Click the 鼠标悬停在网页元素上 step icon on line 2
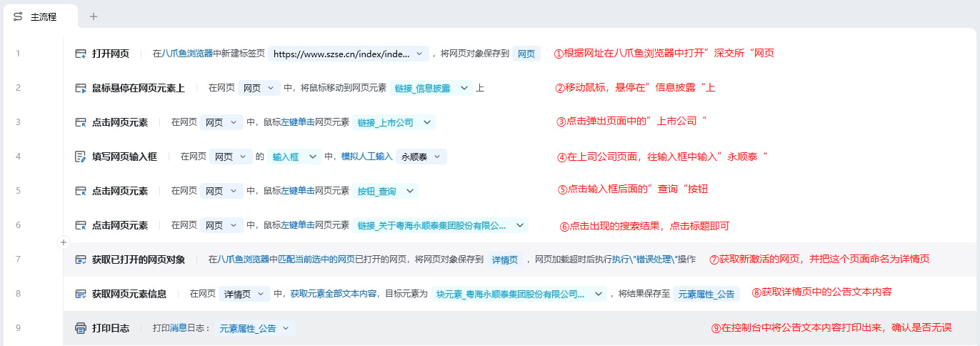Viewport: 980px width, 346px height. point(81,88)
